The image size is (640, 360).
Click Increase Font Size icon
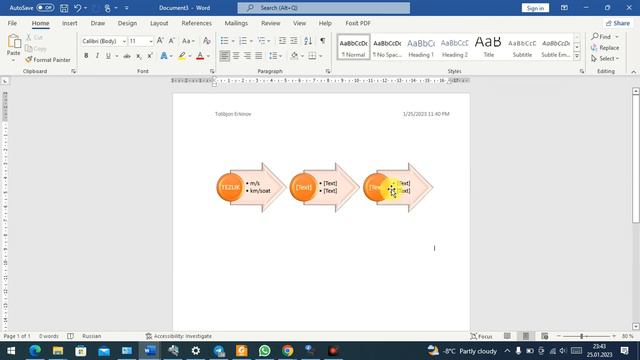(160, 41)
